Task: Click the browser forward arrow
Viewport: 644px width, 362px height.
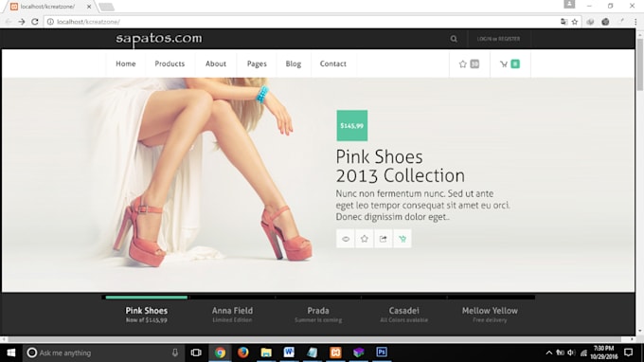Action: tap(22, 22)
